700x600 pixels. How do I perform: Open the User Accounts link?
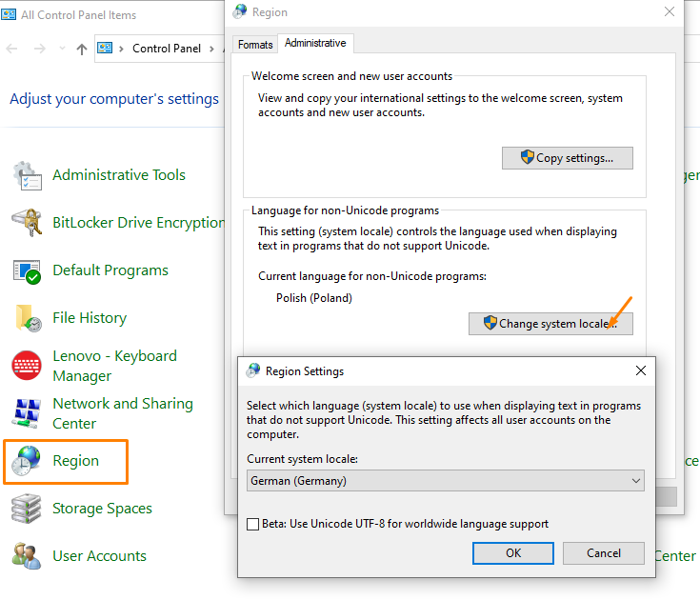point(100,556)
